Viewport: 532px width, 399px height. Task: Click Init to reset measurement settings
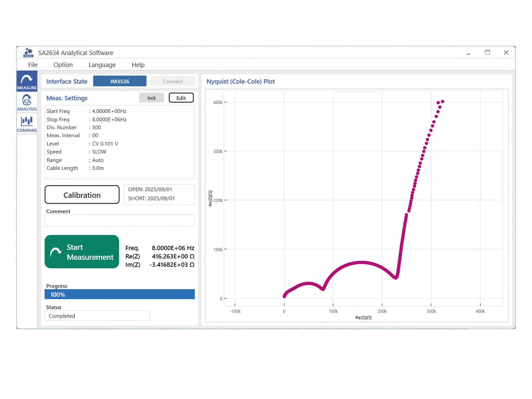[151, 98]
